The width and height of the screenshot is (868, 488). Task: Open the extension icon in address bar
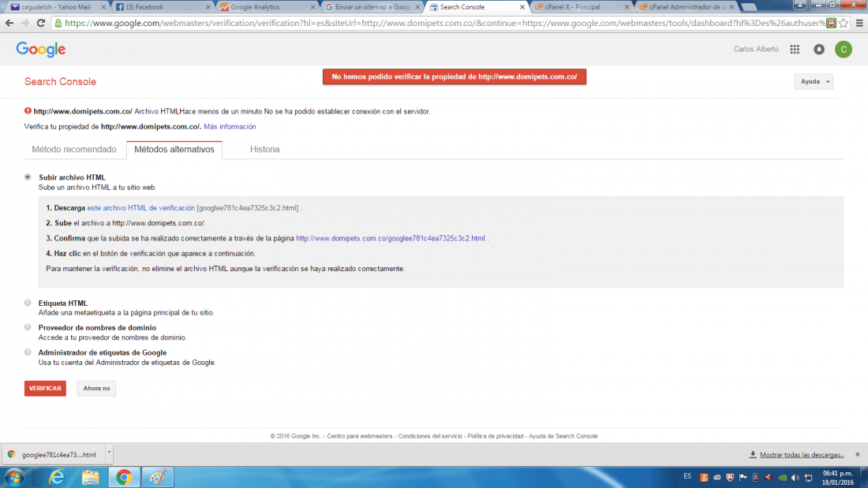click(830, 23)
